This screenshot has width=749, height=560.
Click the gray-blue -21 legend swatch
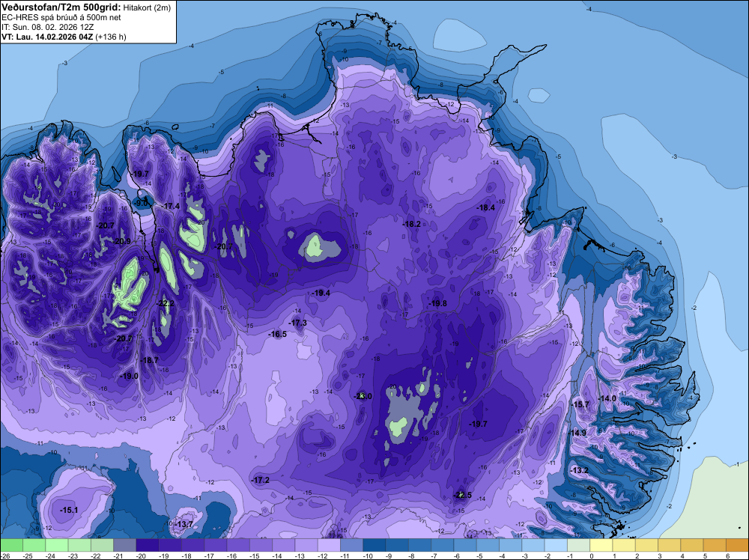(124, 545)
